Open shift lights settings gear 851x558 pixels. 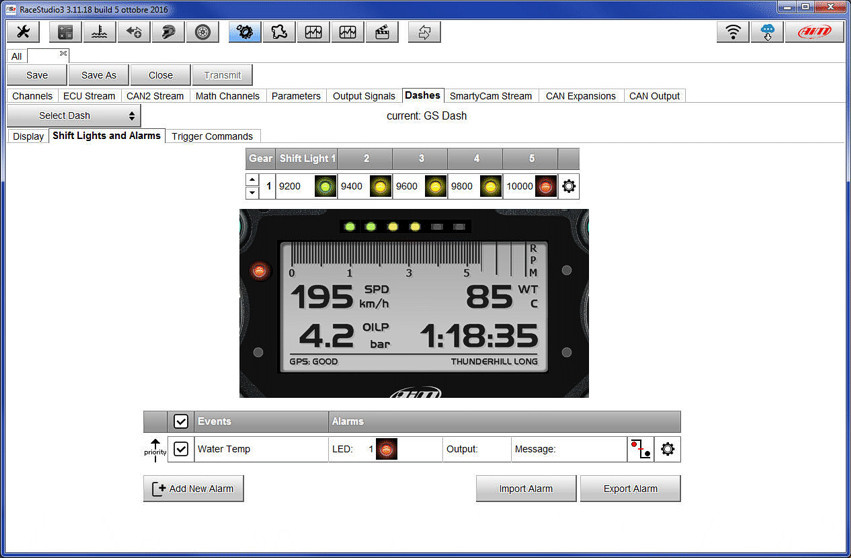coord(568,186)
